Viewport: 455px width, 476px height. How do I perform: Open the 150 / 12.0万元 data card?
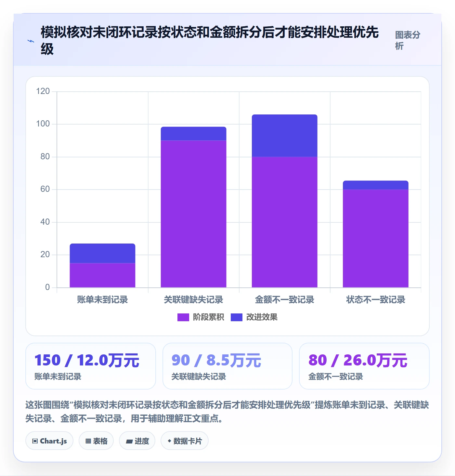[x=91, y=366]
